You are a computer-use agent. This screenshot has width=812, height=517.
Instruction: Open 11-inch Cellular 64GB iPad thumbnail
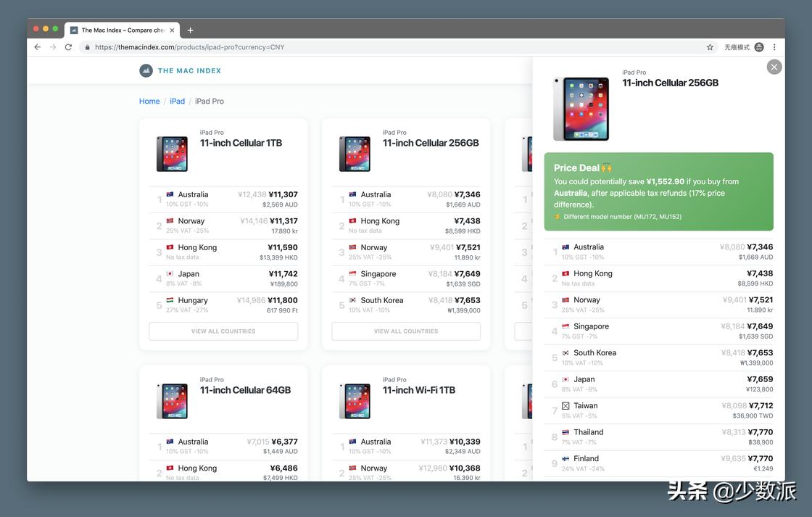pos(172,401)
